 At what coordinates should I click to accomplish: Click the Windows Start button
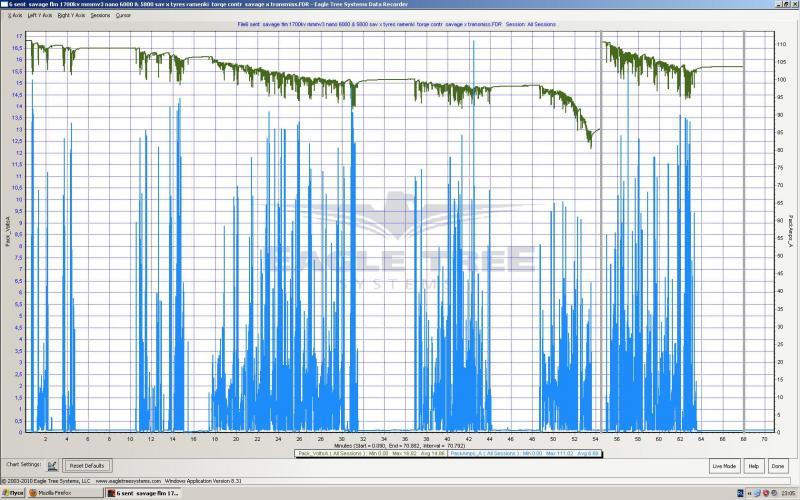14,494
